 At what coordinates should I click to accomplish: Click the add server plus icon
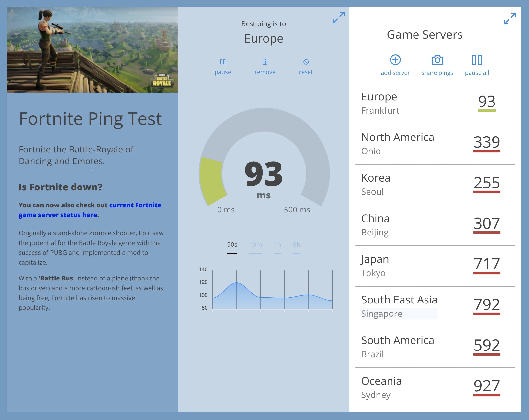395,60
